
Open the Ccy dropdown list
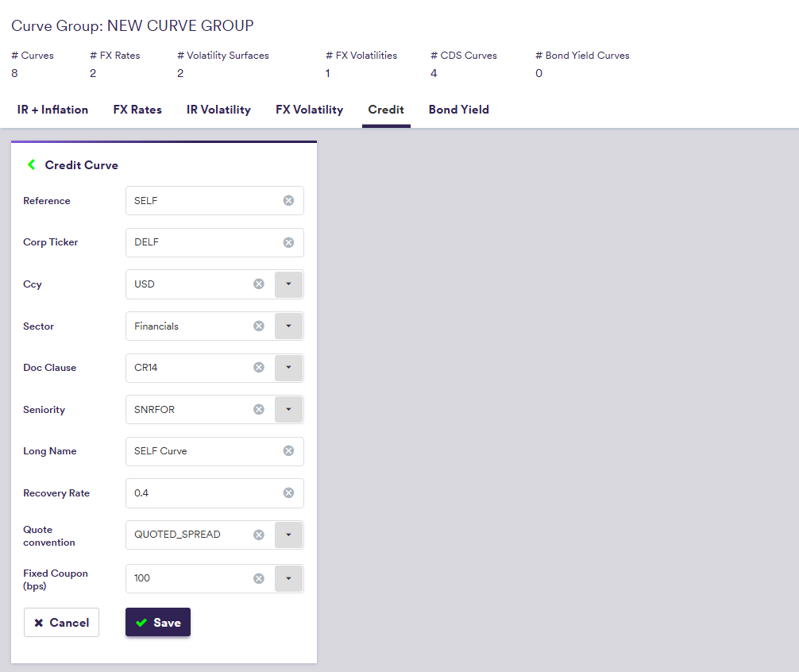[288, 284]
